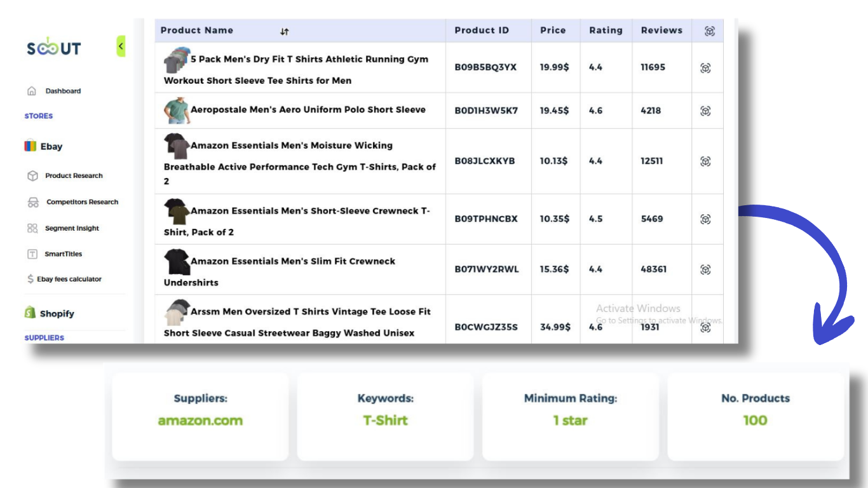Viewport: 868px width, 488px height.
Task: Open SmartTitles tool
Action: 64,254
